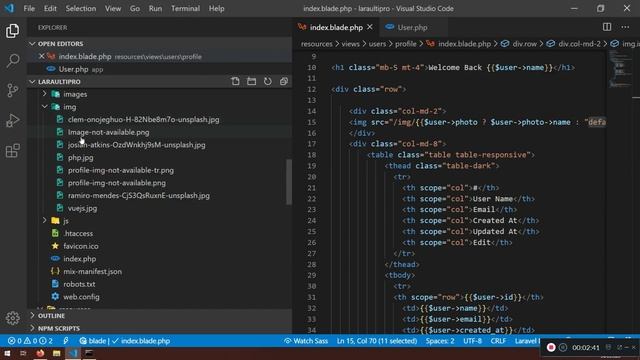This screenshot has width=640, height=360.
Task: Click Ln 15, Col 70 status item
Action: click(377, 341)
